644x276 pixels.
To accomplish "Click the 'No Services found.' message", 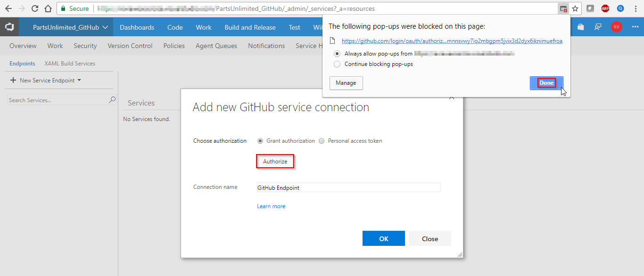I will (x=147, y=119).
